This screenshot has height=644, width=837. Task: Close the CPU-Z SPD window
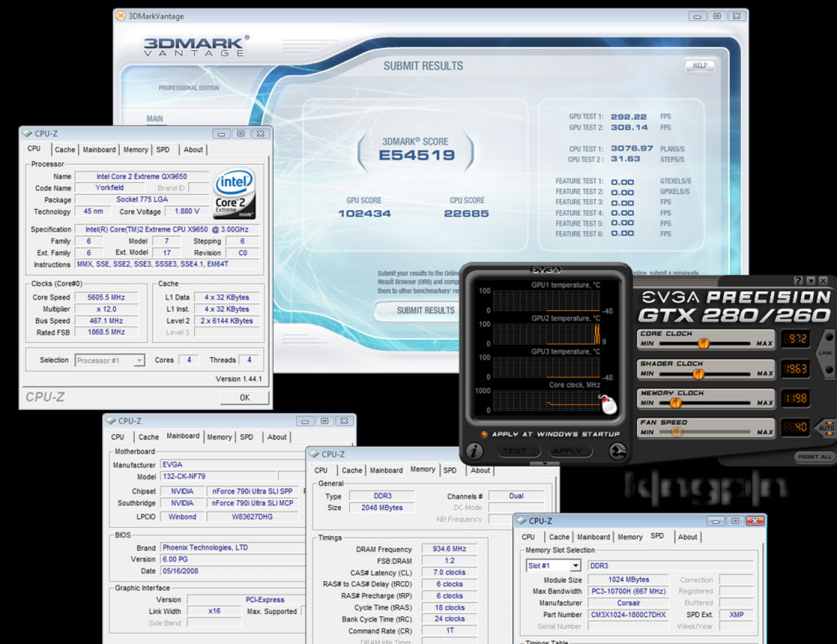click(x=755, y=521)
